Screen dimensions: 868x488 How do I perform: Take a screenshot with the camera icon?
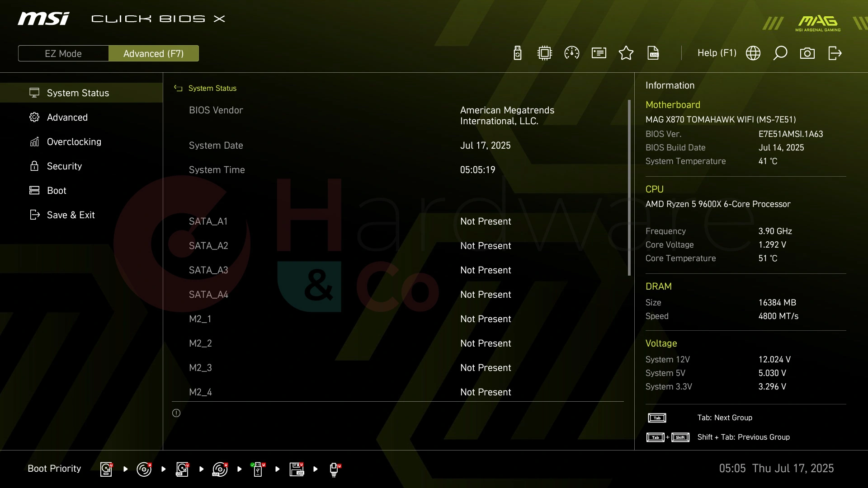(x=807, y=53)
